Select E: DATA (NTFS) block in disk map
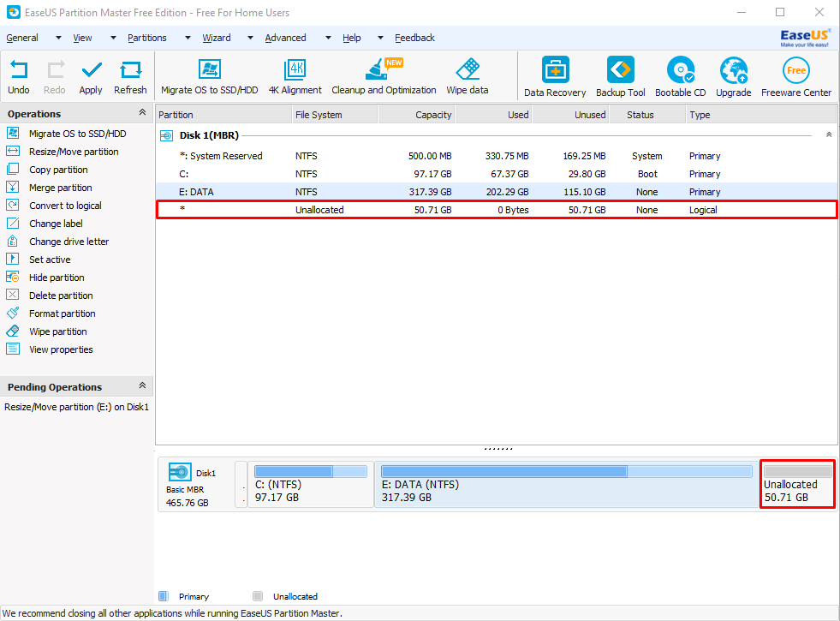Viewport: 840px width, 621px height. coord(566,484)
